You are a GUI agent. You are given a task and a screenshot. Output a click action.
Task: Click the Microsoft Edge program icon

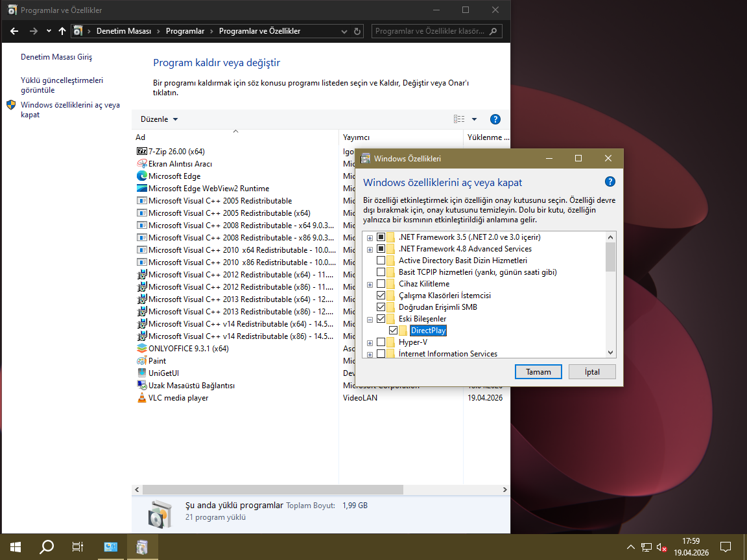point(142,176)
